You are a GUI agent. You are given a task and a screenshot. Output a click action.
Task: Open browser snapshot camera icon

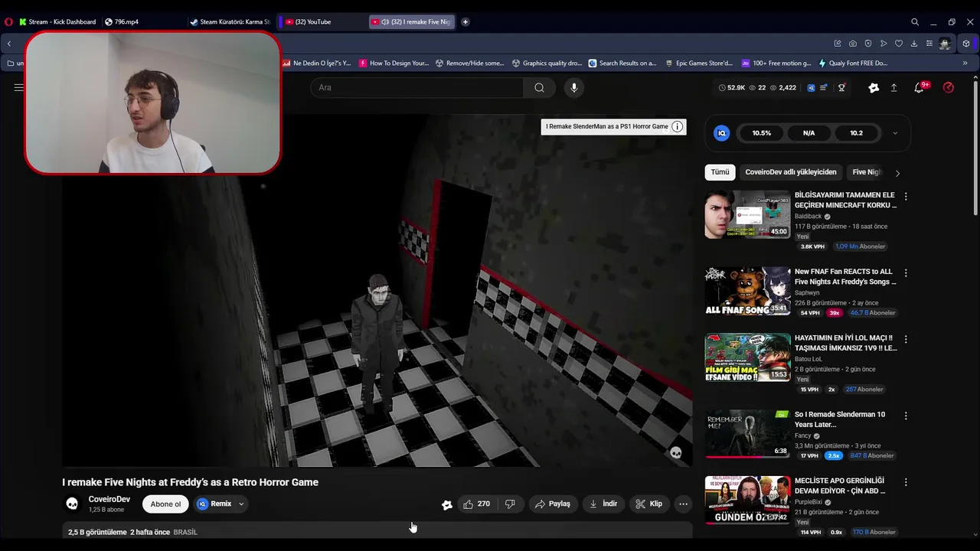point(853,44)
